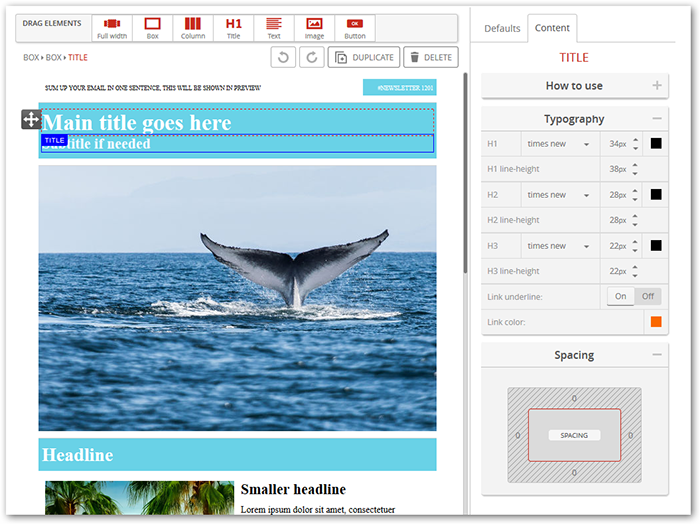Image resolution: width=700 pixels, height=524 pixels.
Task: Turn link underline On
Action: pyautogui.click(x=621, y=297)
